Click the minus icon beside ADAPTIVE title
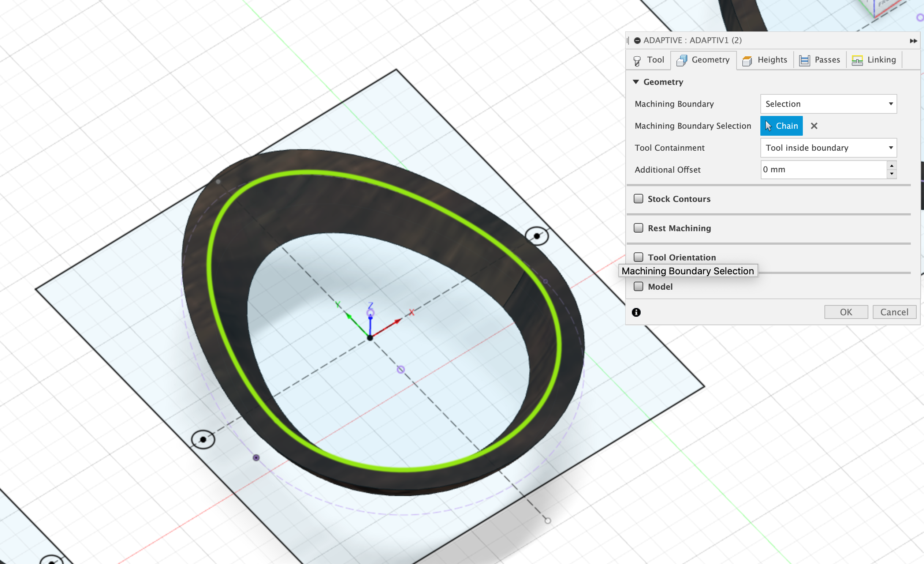The width and height of the screenshot is (924, 564). tap(637, 41)
